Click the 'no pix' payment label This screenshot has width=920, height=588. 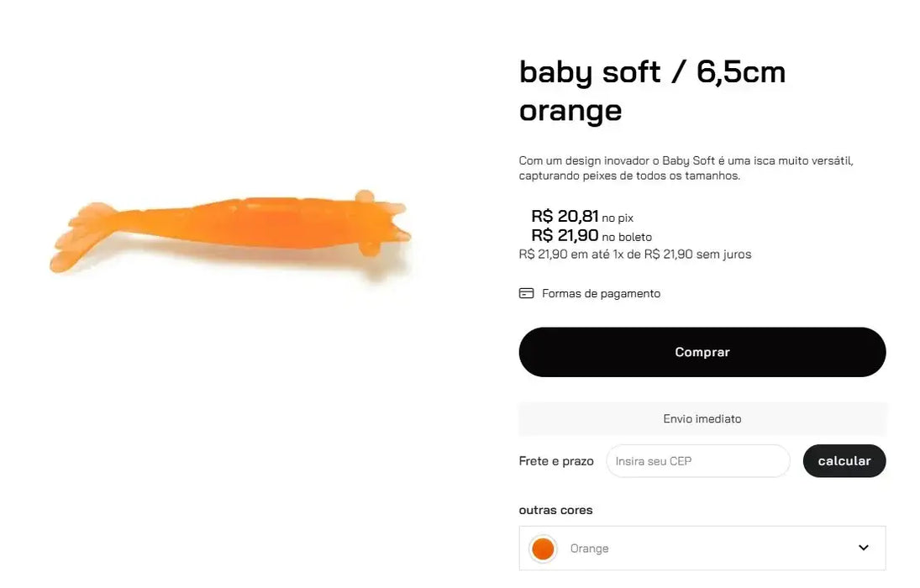click(618, 218)
